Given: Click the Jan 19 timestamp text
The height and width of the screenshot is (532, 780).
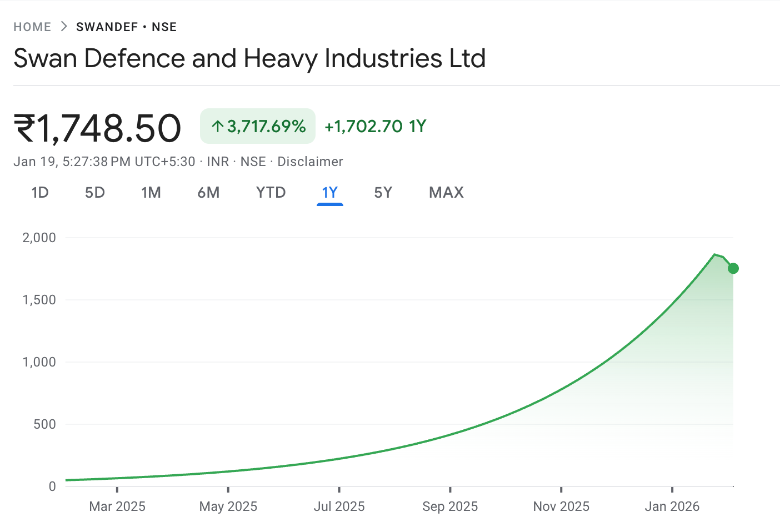Looking at the screenshot, I should coord(104,162).
